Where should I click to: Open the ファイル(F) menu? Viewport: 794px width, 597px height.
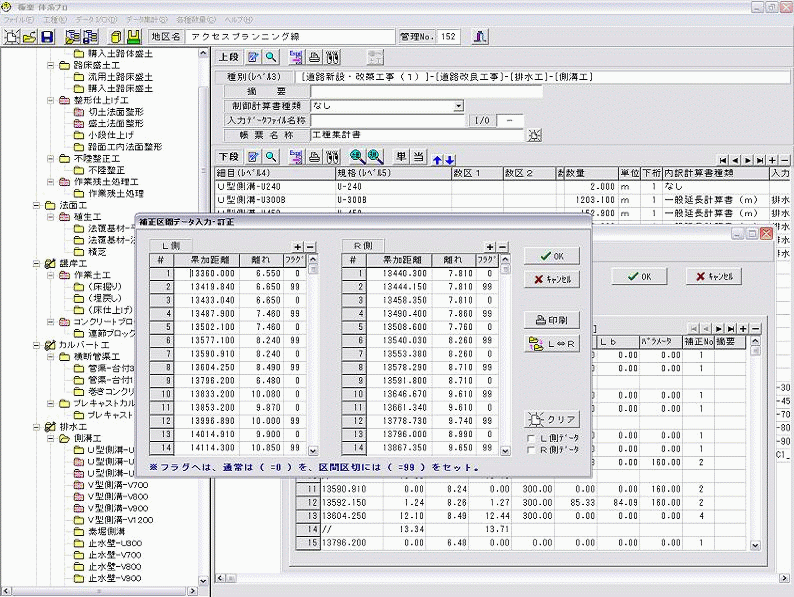click(19, 19)
